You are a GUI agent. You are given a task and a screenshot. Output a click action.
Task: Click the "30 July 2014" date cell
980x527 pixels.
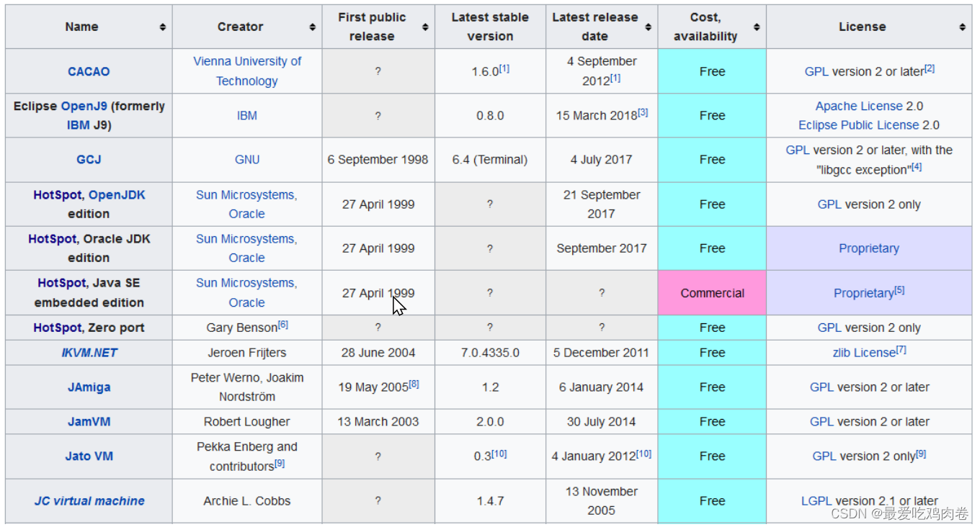602,422
